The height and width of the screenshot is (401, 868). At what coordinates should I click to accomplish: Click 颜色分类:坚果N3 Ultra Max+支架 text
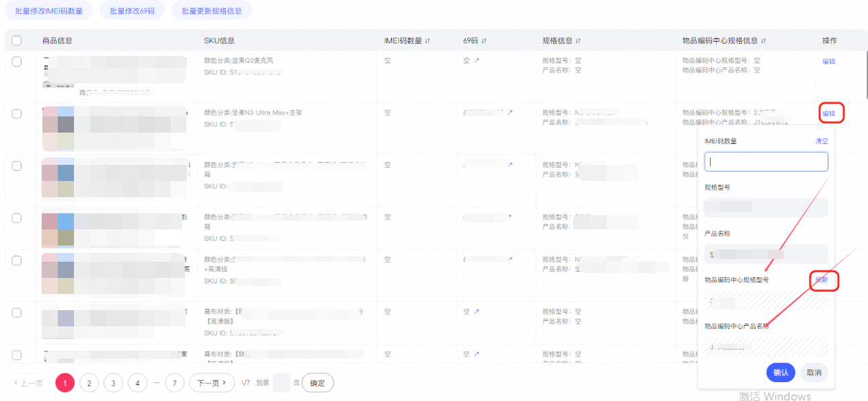click(x=253, y=112)
